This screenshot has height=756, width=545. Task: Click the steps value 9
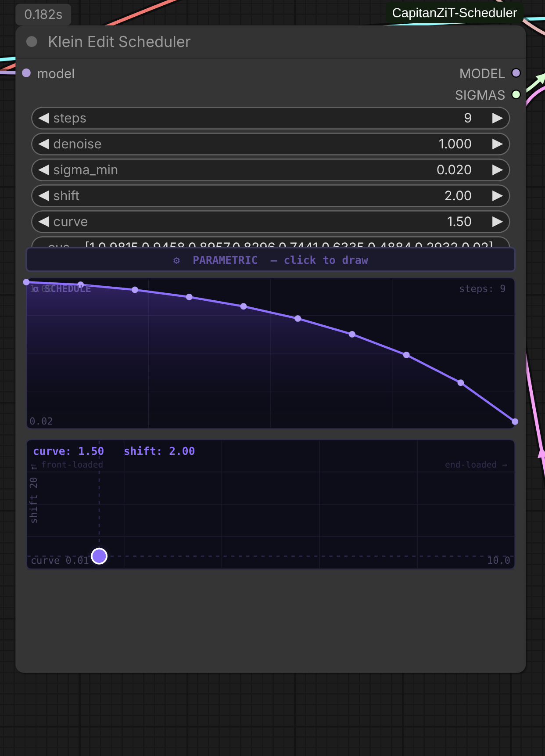point(468,118)
